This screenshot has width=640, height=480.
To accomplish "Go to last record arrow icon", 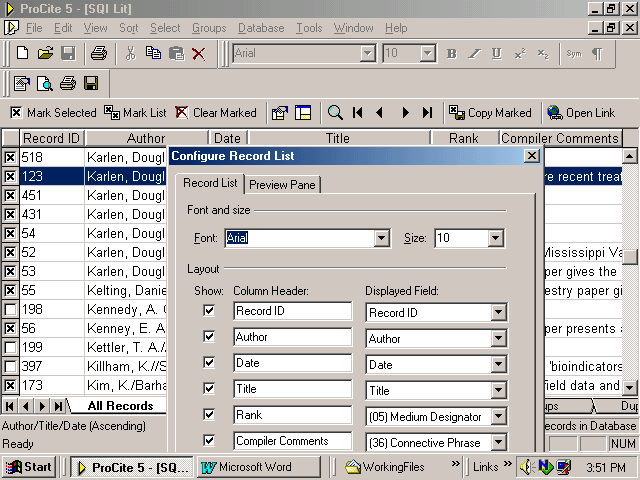I will point(427,113).
